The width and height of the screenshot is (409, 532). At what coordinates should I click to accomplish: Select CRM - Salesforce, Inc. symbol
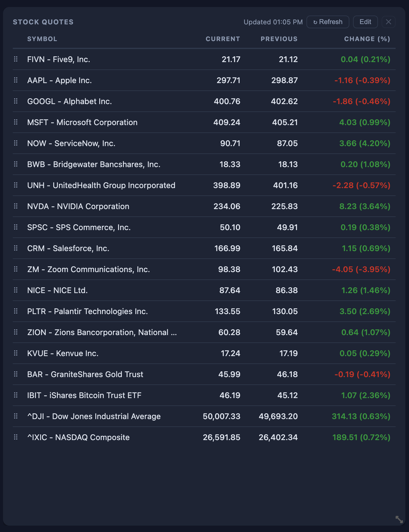tap(68, 248)
